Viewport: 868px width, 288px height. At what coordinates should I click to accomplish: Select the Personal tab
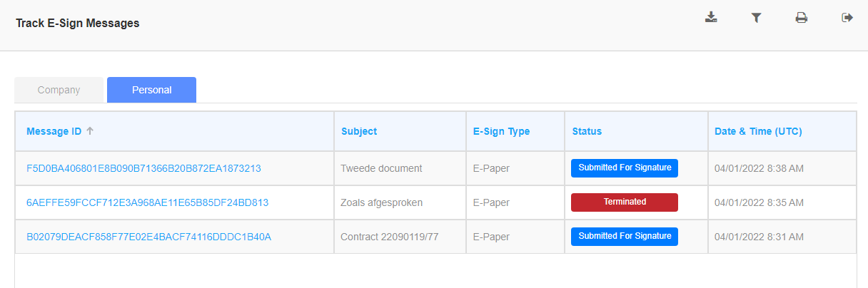[x=151, y=90]
